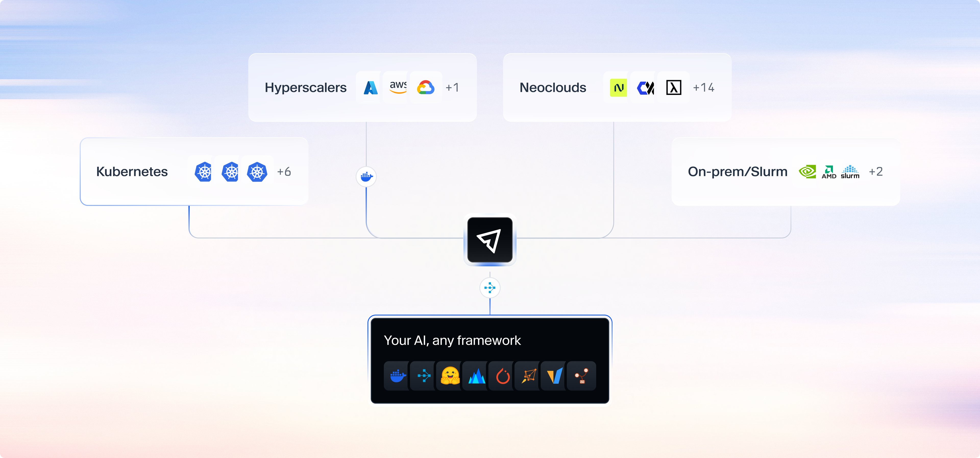Expand the +6 Kubernetes count

(x=284, y=171)
